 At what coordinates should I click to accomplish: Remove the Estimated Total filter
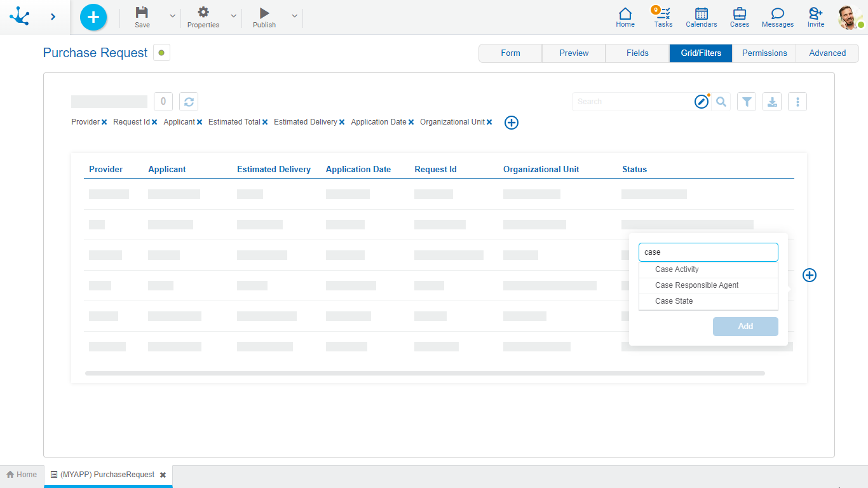(x=265, y=122)
